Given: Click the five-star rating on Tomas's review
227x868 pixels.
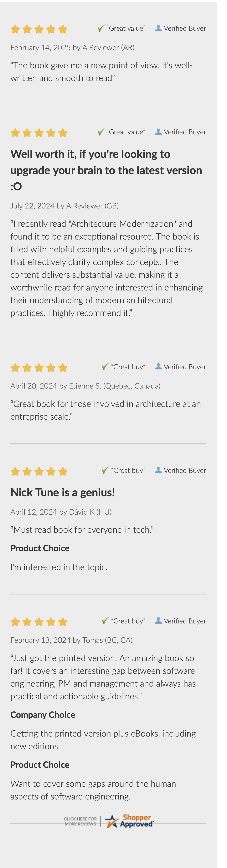Looking at the screenshot, I should point(39,622).
